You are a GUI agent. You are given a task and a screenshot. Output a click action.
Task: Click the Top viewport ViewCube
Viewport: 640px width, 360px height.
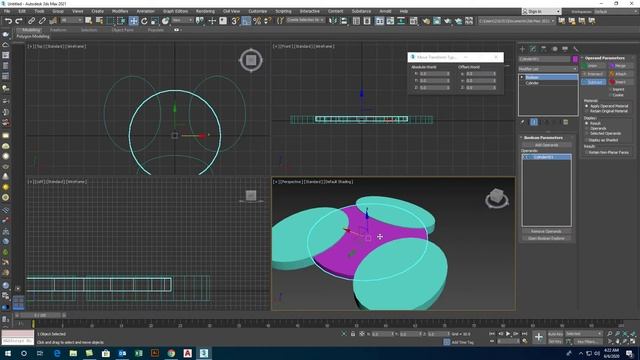click(x=251, y=60)
